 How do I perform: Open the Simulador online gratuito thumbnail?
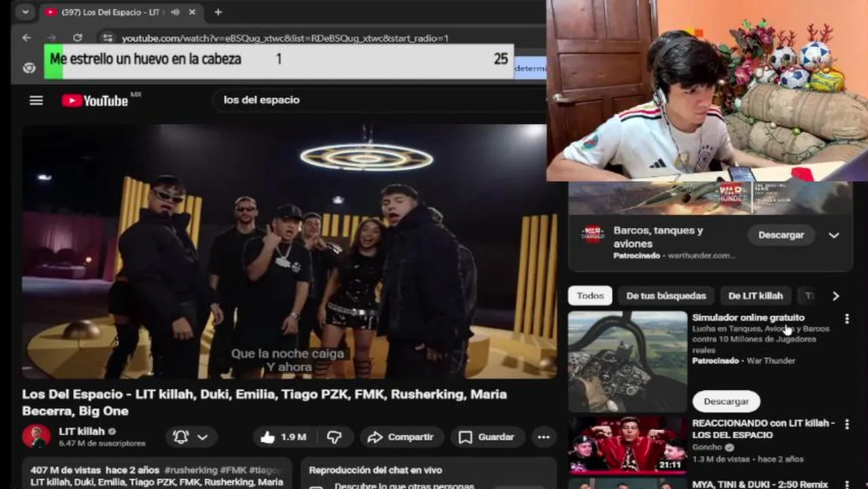coord(628,361)
